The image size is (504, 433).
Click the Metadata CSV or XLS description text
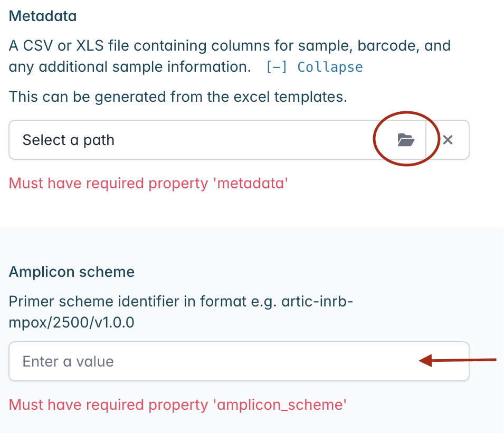230,56
